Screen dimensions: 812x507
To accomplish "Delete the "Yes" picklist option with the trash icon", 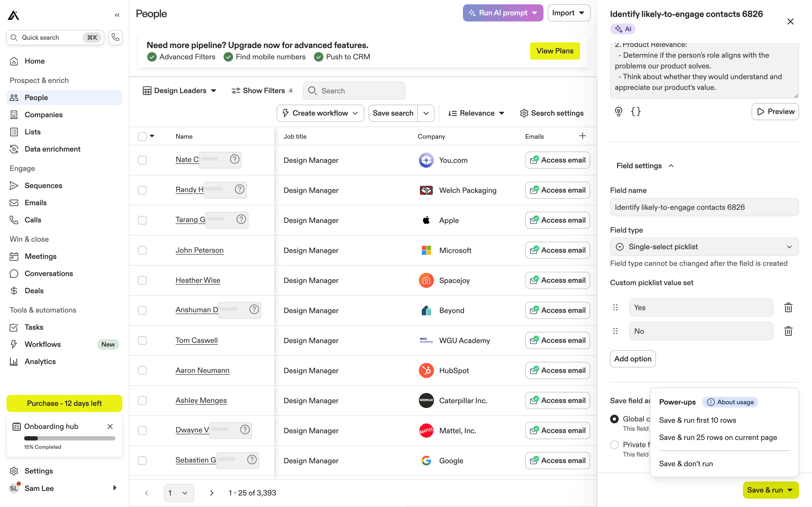I will click(x=788, y=307).
